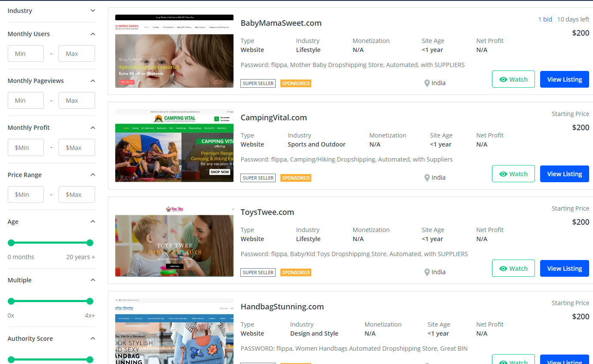Click SUPER SELLER badge on CampingVital
Screen dimensions: 593x364
click(258, 178)
